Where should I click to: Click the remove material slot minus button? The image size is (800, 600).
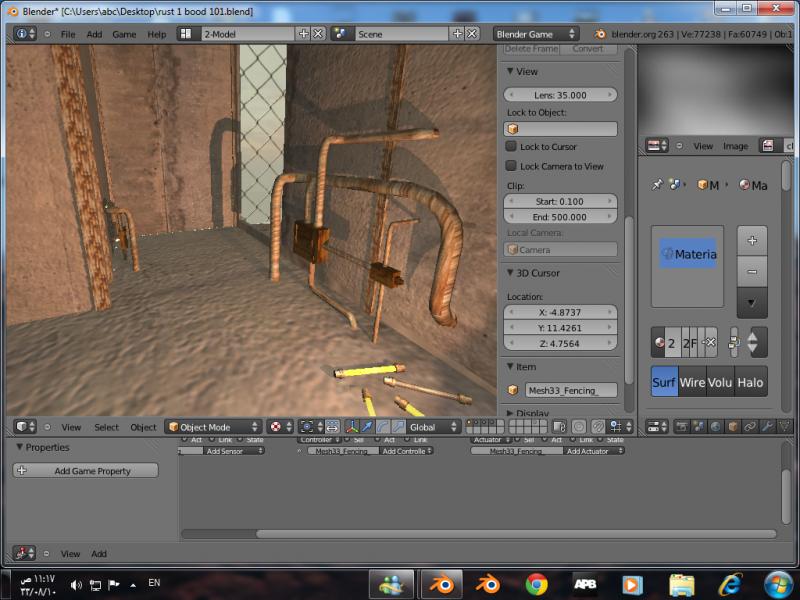click(752, 271)
